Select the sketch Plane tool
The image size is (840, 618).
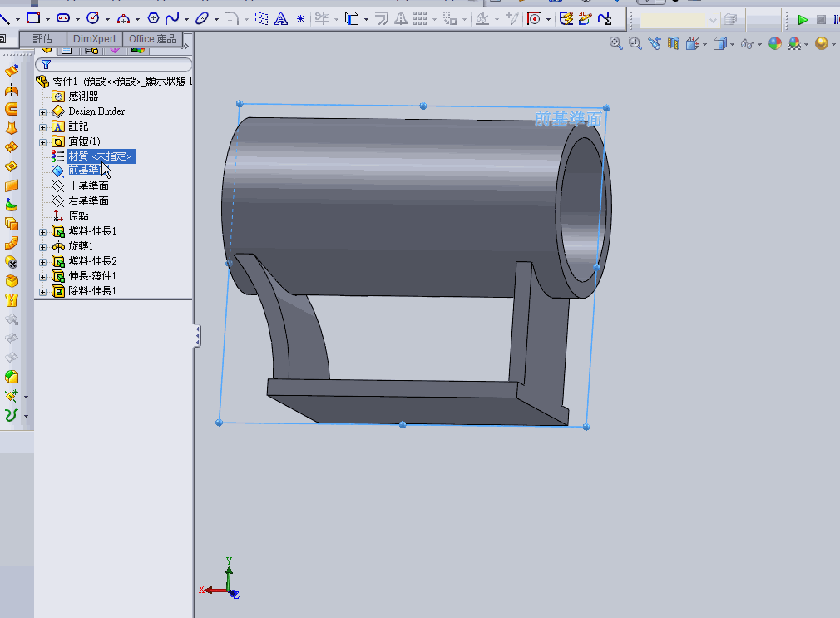click(x=261, y=19)
